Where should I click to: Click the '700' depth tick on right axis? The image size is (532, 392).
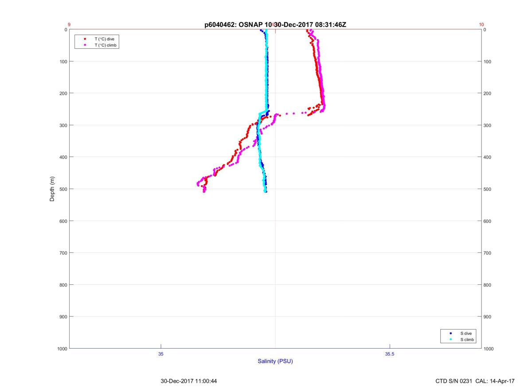click(x=487, y=253)
